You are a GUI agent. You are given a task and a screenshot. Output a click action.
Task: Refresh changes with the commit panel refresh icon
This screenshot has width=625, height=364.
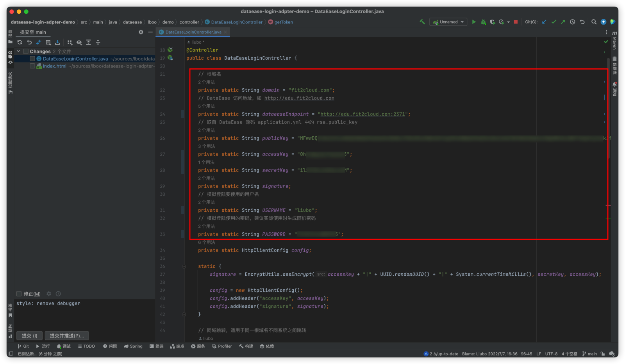pyautogui.click(x=20, y=43)
